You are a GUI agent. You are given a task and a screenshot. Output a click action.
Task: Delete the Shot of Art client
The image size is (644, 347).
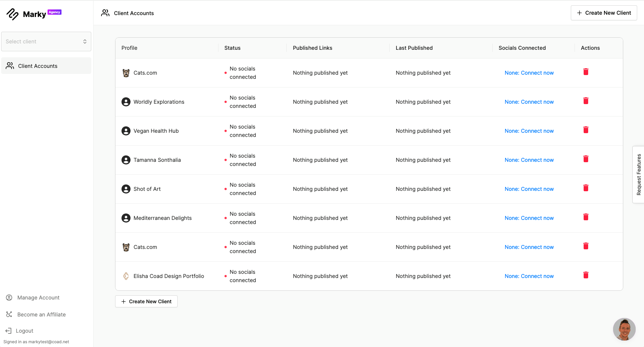pos(586,188)
